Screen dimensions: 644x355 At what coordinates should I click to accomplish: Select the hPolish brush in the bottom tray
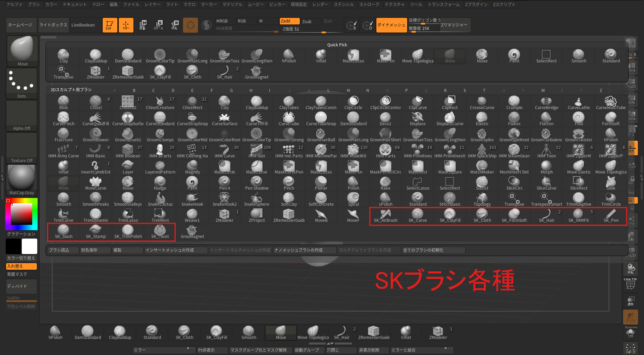tap(55, 332)
